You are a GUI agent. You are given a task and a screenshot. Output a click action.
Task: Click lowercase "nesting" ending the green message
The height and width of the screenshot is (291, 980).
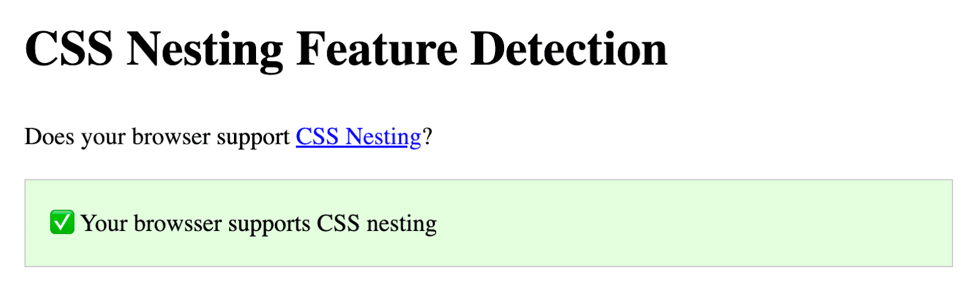point(401,224)
